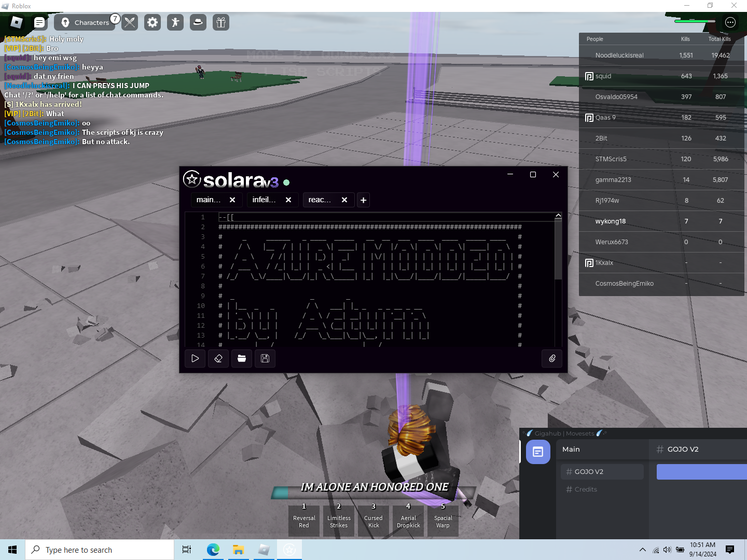Click the blue GOJO V2 action button
Screen dimensions: 747x560
coord(701,472)
